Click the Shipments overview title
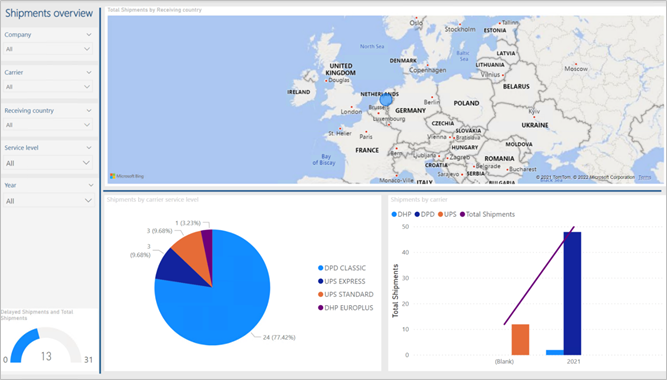This screenshot has width=667, height=380. [x=49, y=13]
